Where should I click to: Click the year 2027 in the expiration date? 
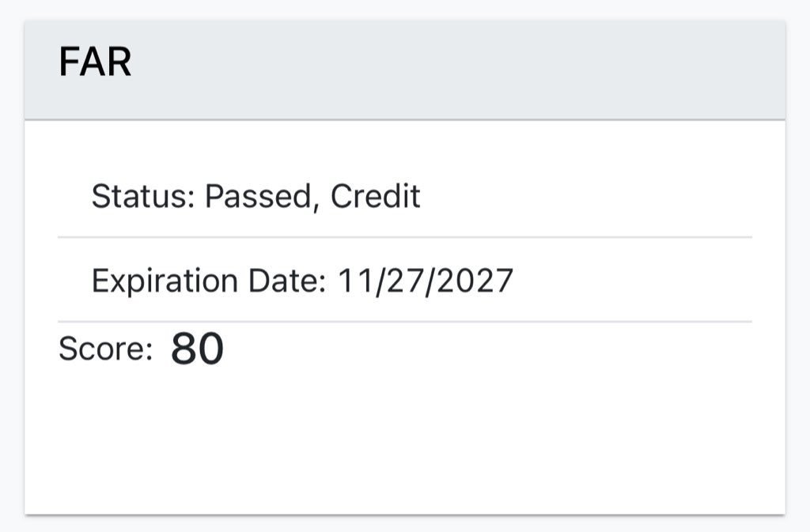(476, 281)
